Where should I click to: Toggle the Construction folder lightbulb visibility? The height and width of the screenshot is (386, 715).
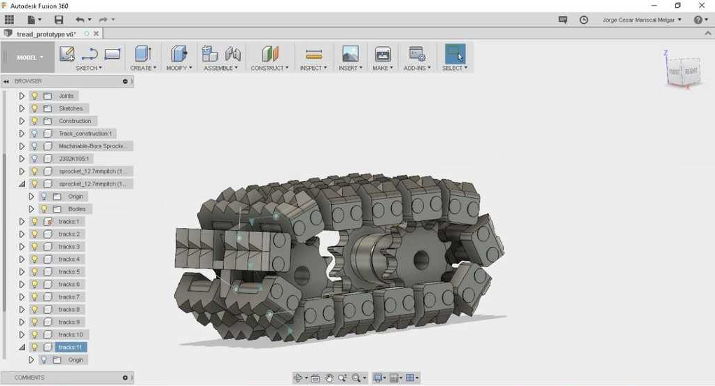click(35, 121)
